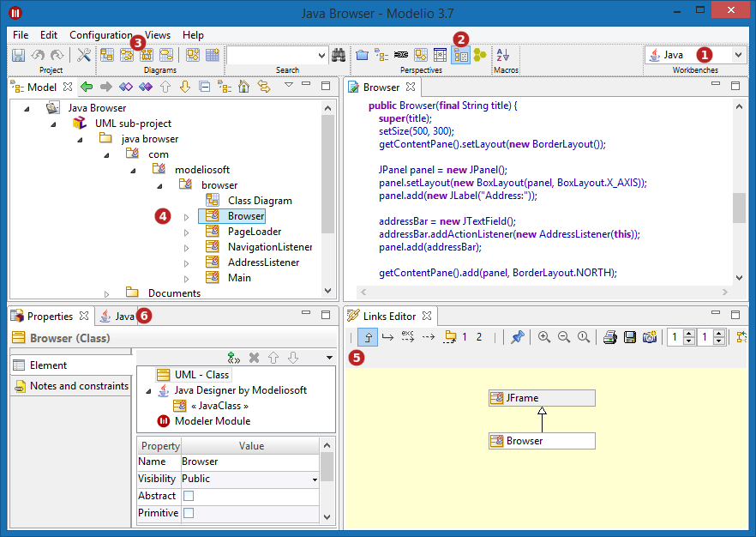Save diagram with floppy icon in Links Editor
The width and height of the screenshot is (756, 537).
(630, 337)
